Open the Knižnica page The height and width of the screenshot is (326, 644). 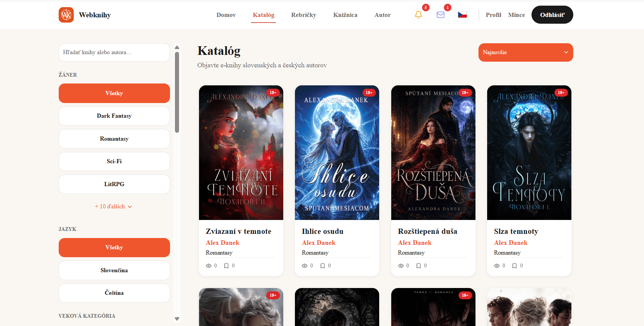pyautogui.click(x=345, y=15)
